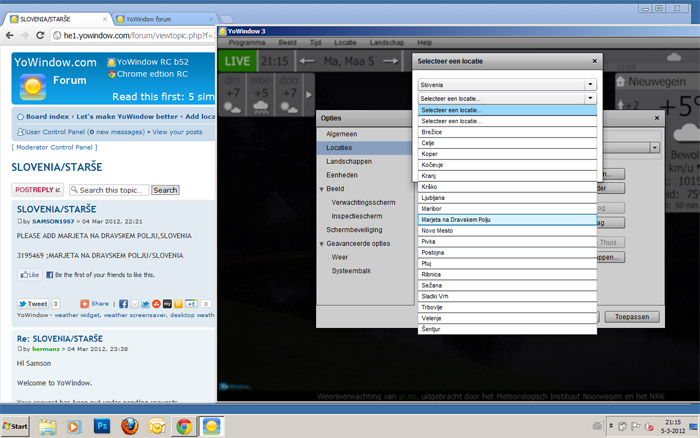Open dropdown in Opties right panel
The width and height of the screenshot is (700, 438).
(654, 147)
